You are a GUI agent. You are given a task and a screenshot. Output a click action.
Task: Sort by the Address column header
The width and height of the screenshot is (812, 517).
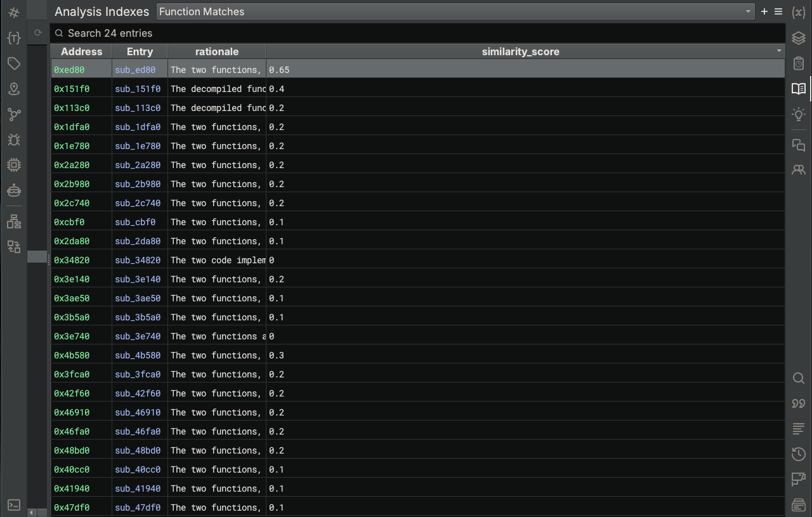pos(81,51)
